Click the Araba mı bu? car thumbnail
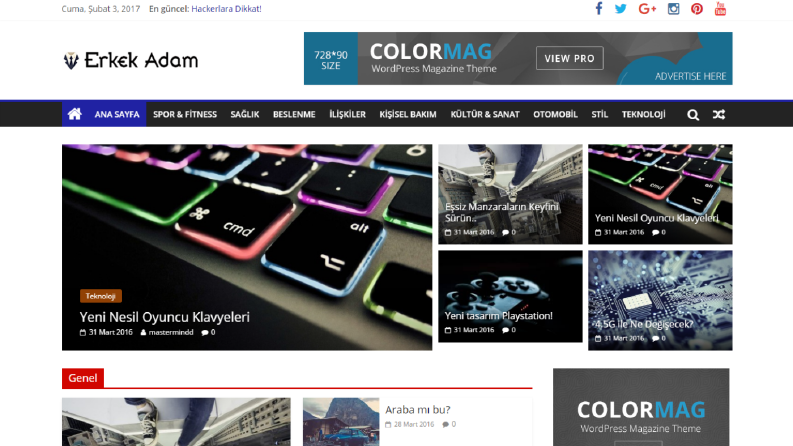The image size is (793, 446). click(x=341, y=422)
